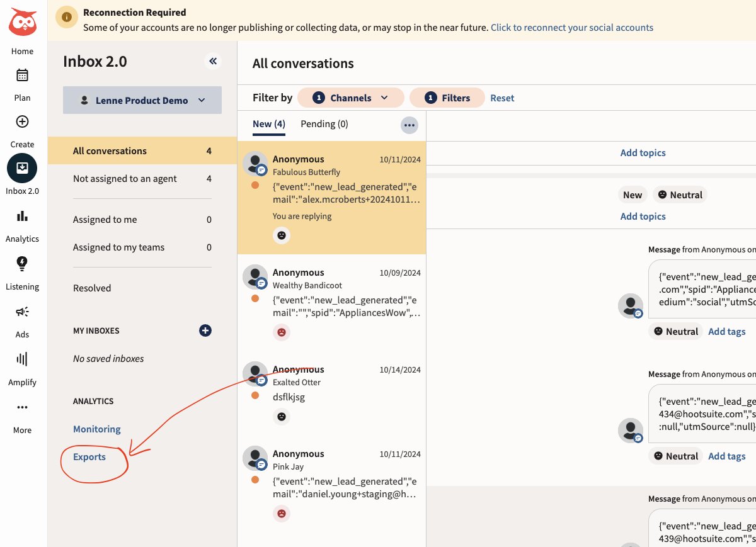
Task: Select Assigned to my teams
Action: coord(142,247)
